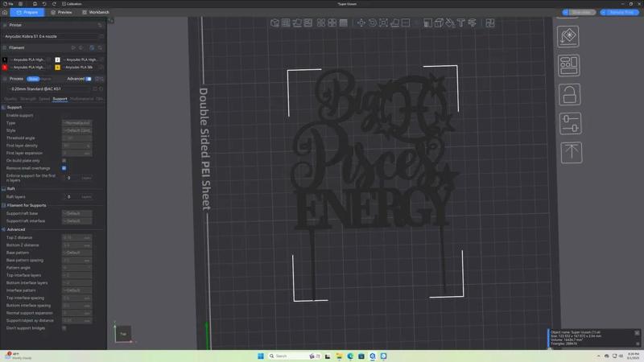
Task: Click the Add model cube icon
Action: [275, 23]
